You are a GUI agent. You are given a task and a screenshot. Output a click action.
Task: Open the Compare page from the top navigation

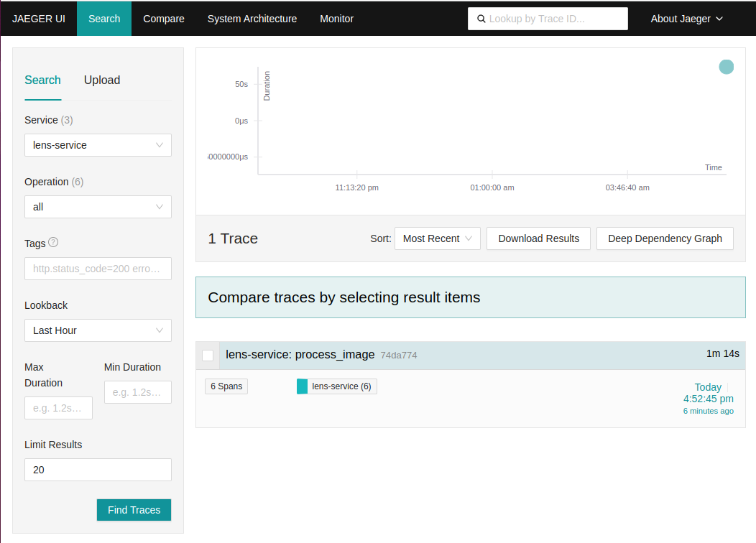coord(163,19)
